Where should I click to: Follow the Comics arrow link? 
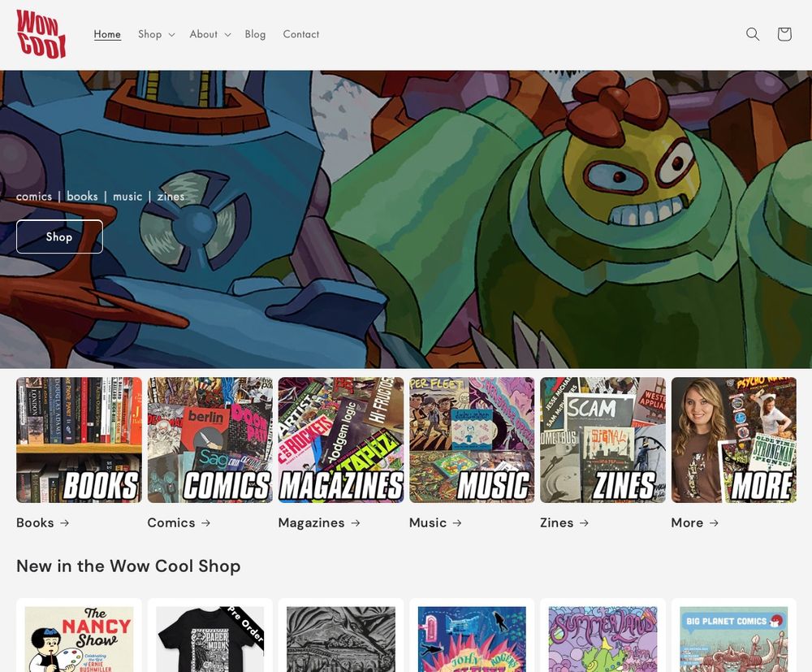179,522
